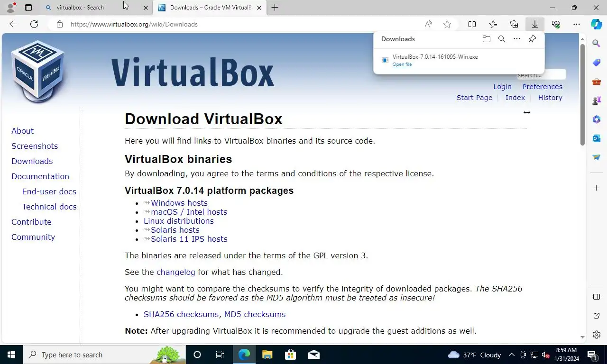Open Read aloud in address bar
The image size is (607, 364).
[428, 24]
